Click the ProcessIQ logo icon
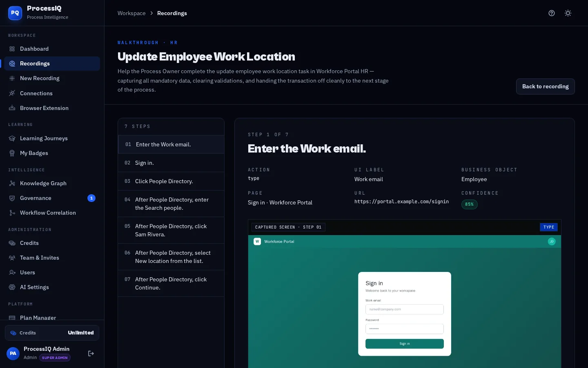Image resolution: width=588 pixels, height=368 pixels. click(x=15, y=13)
